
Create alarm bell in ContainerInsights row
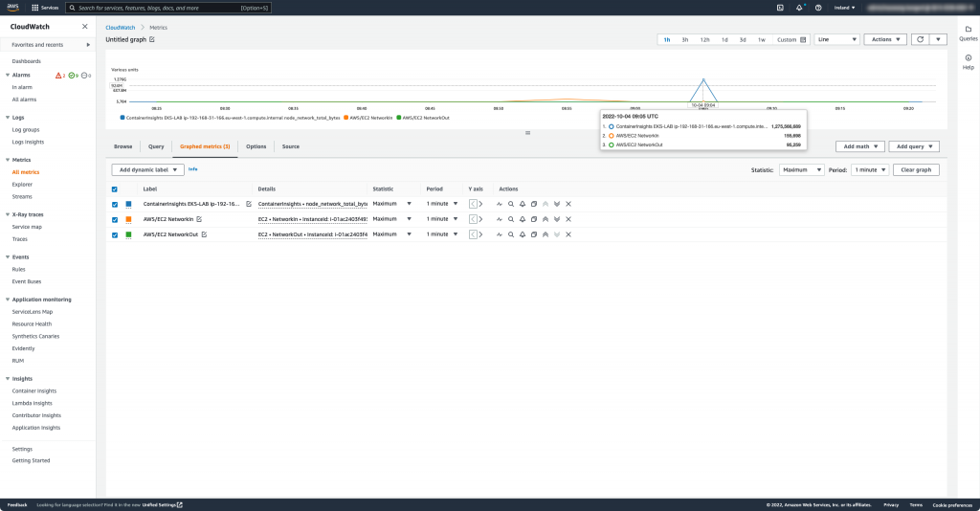tap(523, 204)
